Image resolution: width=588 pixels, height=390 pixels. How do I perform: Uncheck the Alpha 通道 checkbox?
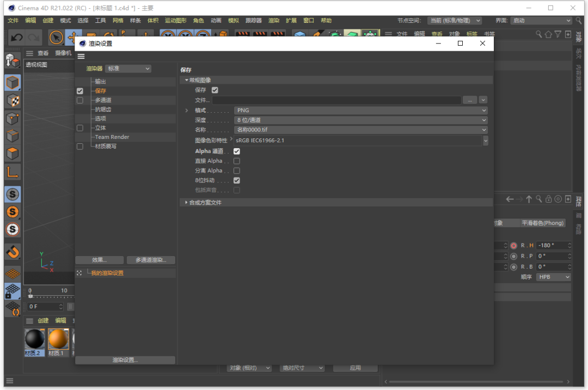[237, 151]
